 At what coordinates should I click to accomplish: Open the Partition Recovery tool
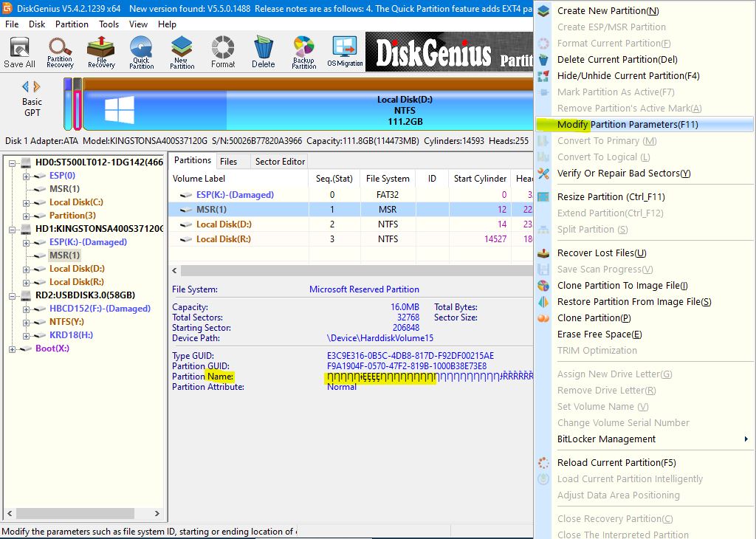(x=60, y=52)
